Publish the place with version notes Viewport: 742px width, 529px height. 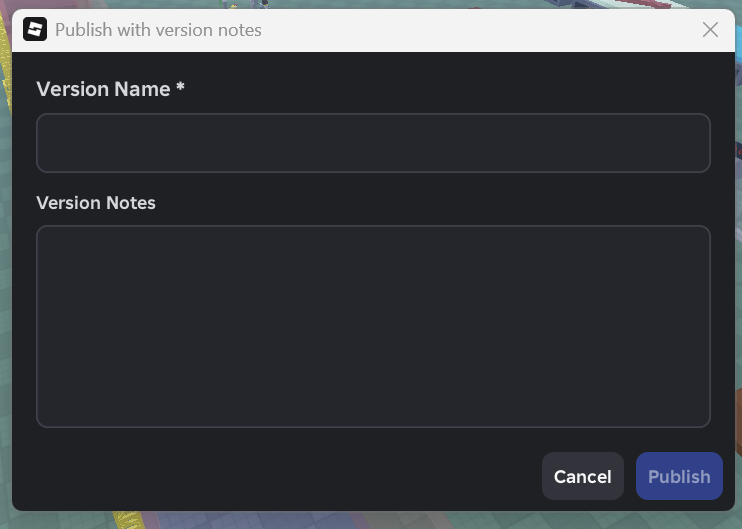tap(679, 476)
